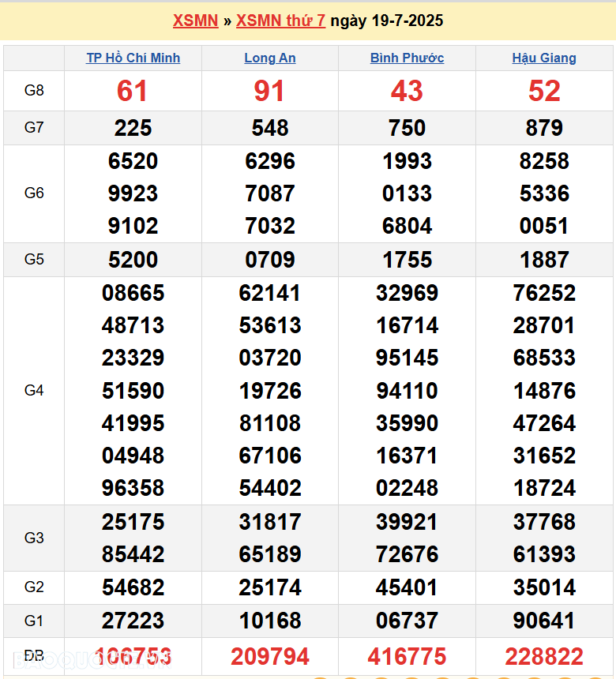Click G3 result 65189
The height and width of the screenshot is (679, 616).
click(270, 554)
